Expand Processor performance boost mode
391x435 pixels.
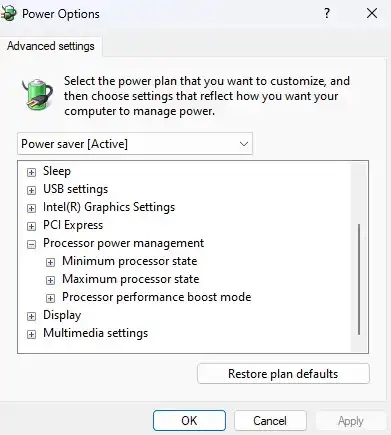(50, 298)
